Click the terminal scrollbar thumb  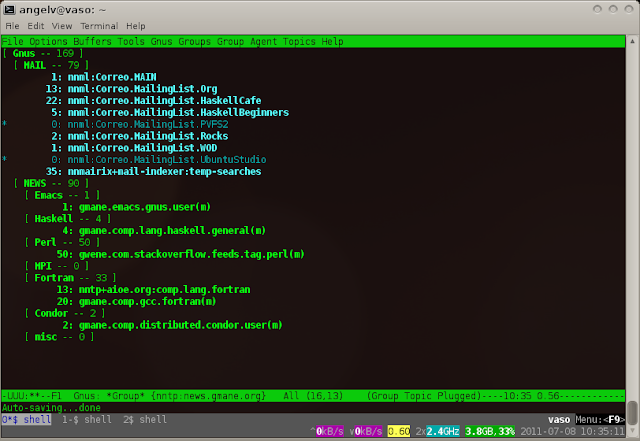click(x=632, y=413)
